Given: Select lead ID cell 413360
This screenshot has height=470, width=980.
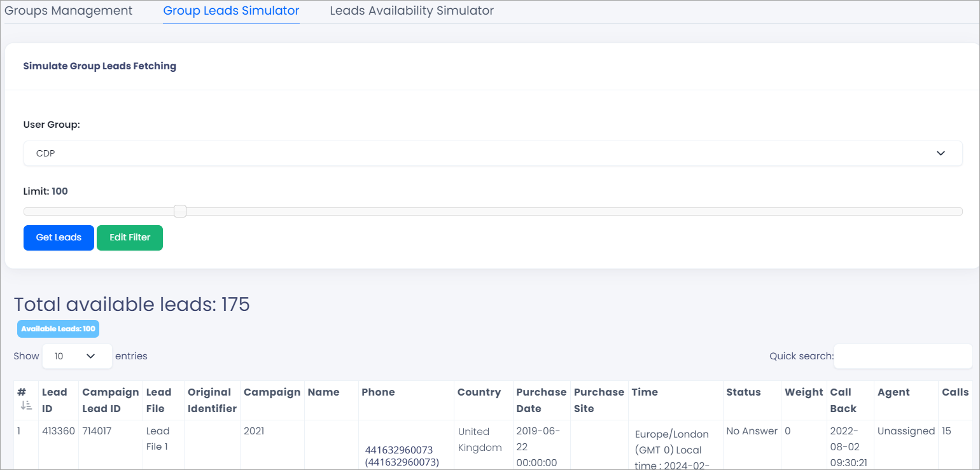Looking at the screenshot, I should (x=59, y=431).
